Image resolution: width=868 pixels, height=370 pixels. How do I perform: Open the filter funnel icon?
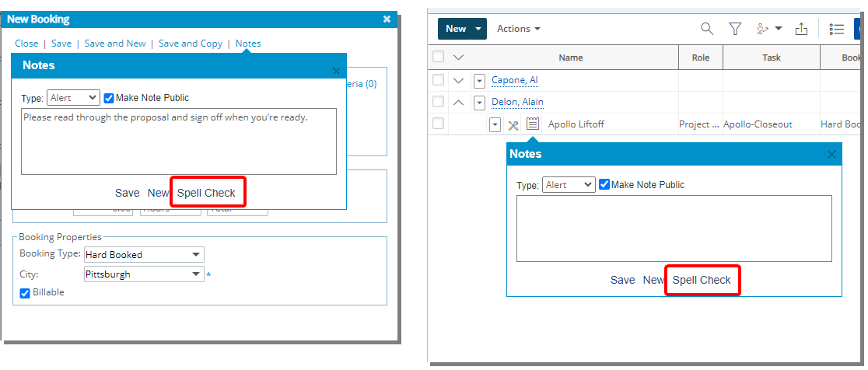click(734, 29)
